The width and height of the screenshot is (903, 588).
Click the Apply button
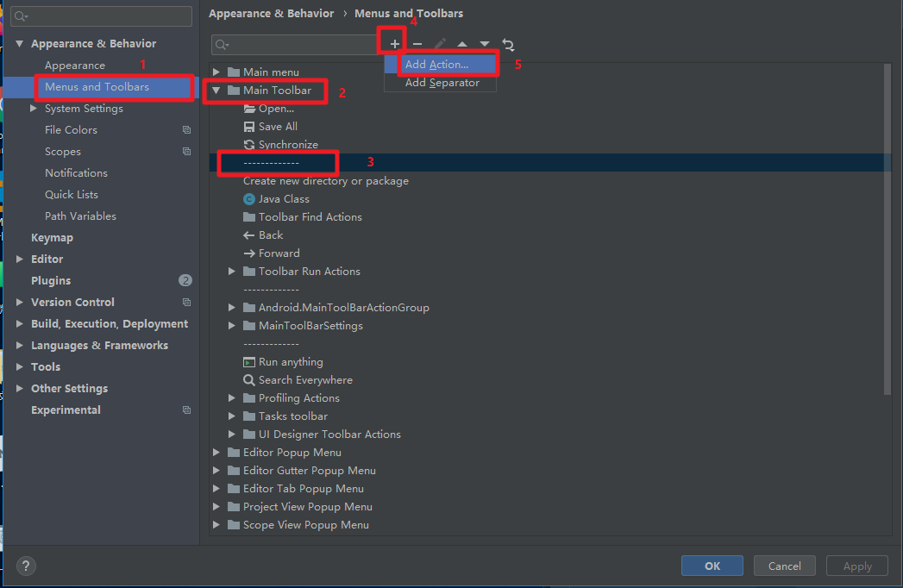point(857,566)
